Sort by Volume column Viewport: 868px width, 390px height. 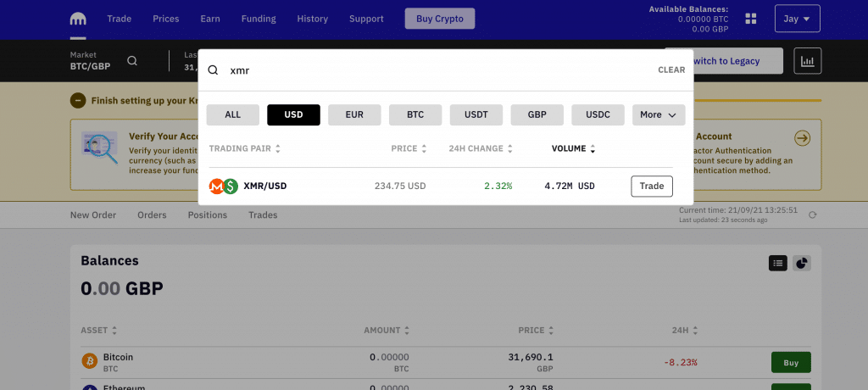click(574, 148)
